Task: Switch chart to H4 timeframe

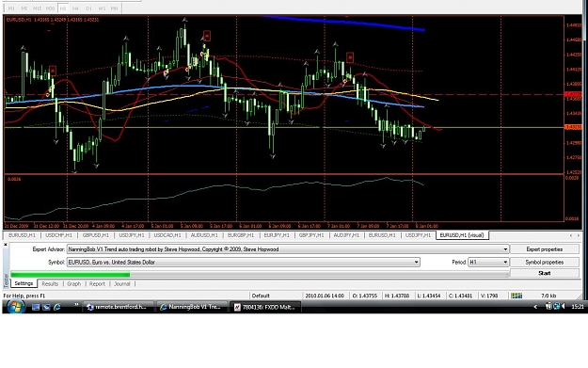Action: click(x=75, y=8)
